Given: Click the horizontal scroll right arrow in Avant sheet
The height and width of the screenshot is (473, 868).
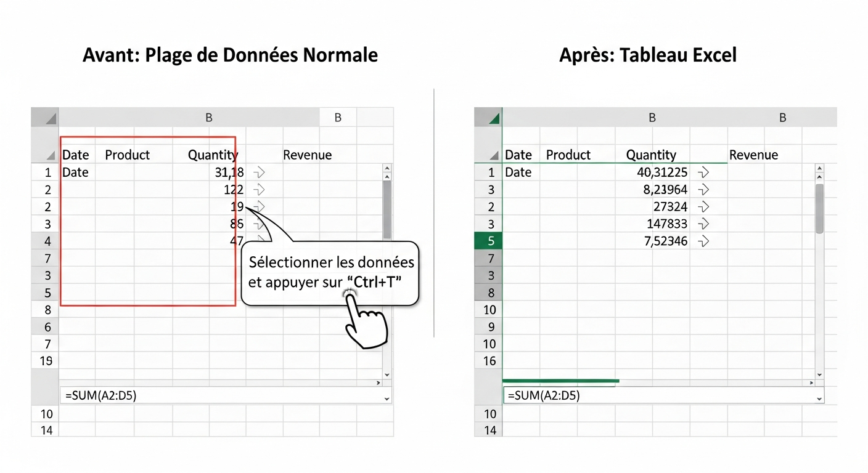Looking at the screenshot, I should (x=379, y=382).
